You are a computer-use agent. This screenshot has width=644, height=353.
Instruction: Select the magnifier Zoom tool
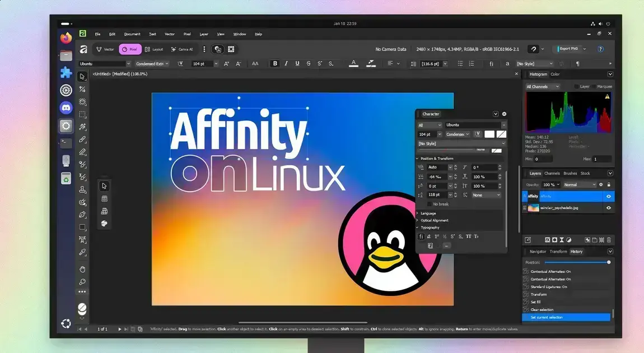[x=82, y=282]
